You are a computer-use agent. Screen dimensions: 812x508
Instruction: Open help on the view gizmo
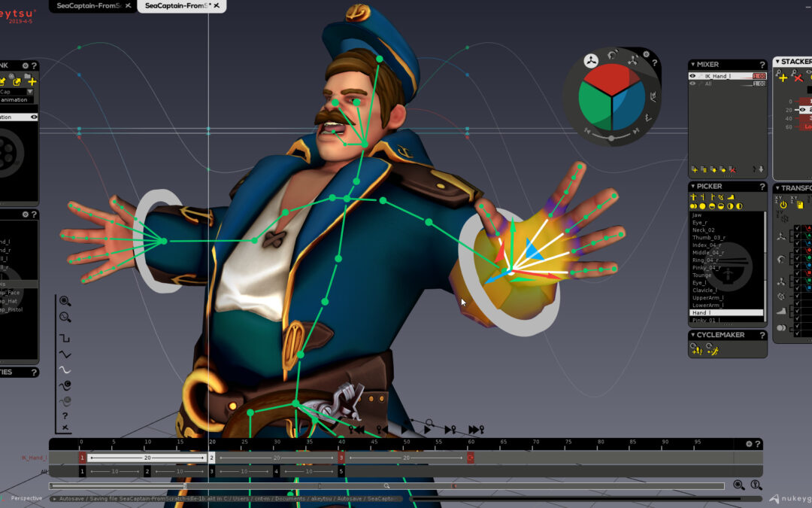click(655, 62)
